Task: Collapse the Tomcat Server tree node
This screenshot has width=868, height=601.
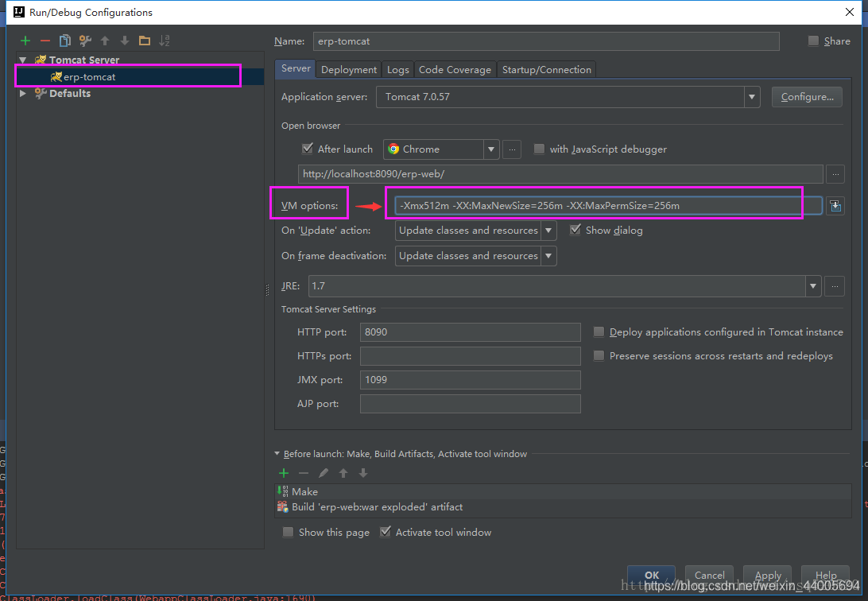Action: click(x=23, y=60)
